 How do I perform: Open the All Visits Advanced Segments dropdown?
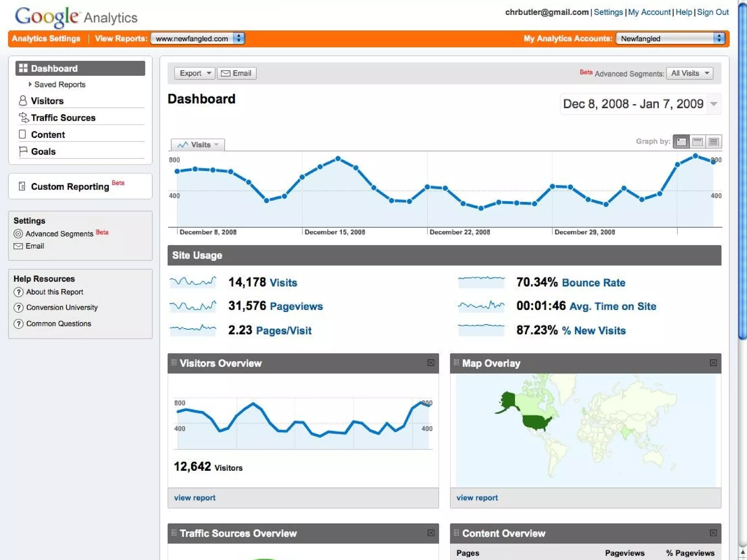coord(689,73)
